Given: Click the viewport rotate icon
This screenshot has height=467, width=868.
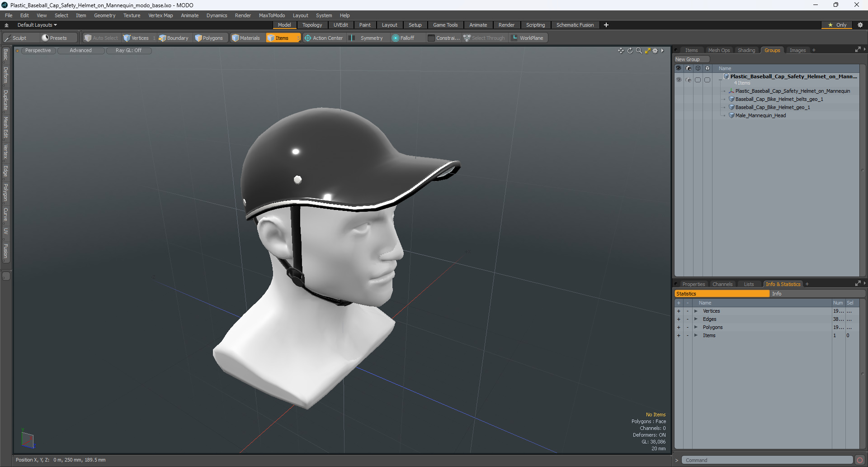Looking at the screenshot, I should pos(630,51).
